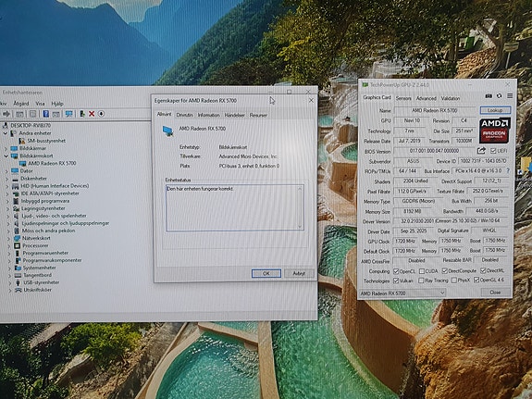Toggle the Ray Tracing checkbox
This screenshot has width=532, height=399.
click(x=421, y=281)
